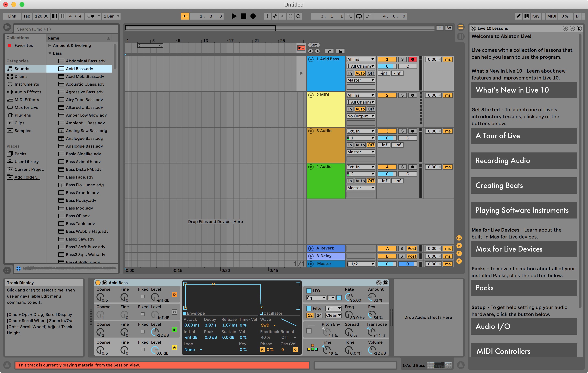Open the Recording Audio lesson
The height and width of the screenshot is (373, 588).
(524, 161)
